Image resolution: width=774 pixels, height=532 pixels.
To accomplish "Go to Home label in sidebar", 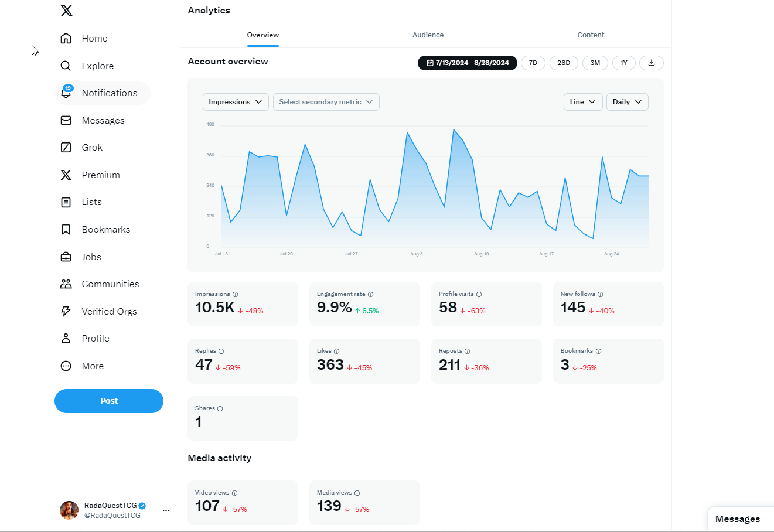I will pyautogui.click(x=95, y=39).
